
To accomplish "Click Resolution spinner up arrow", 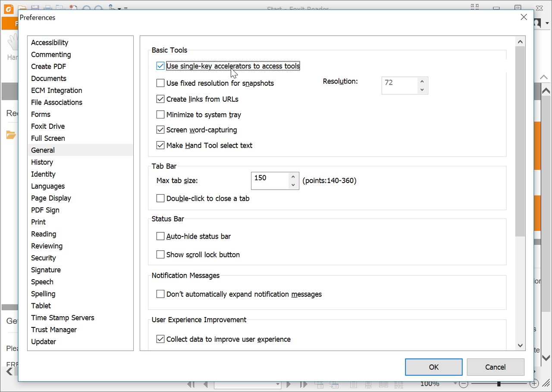I will [x=422, y=81].
